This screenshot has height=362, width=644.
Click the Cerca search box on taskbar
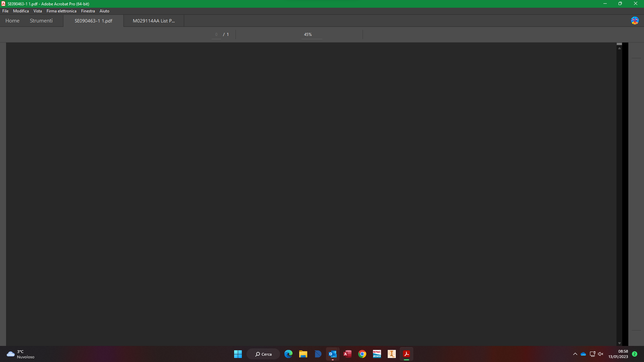[263, 354]
